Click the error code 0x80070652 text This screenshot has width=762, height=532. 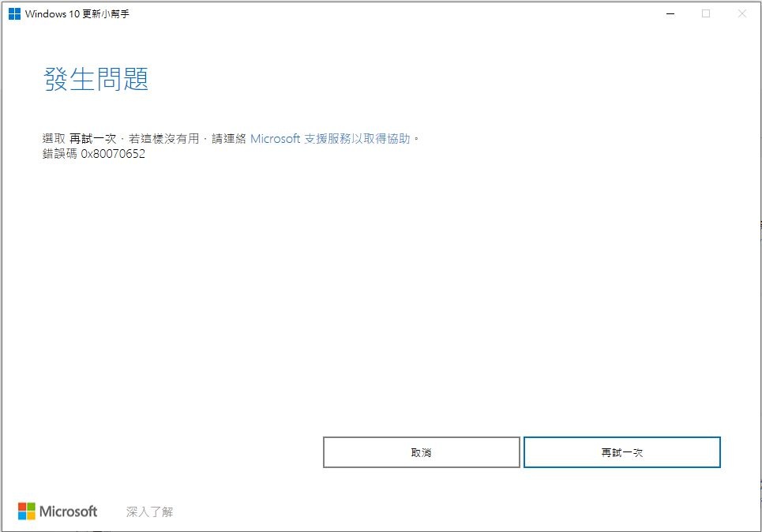113,154
